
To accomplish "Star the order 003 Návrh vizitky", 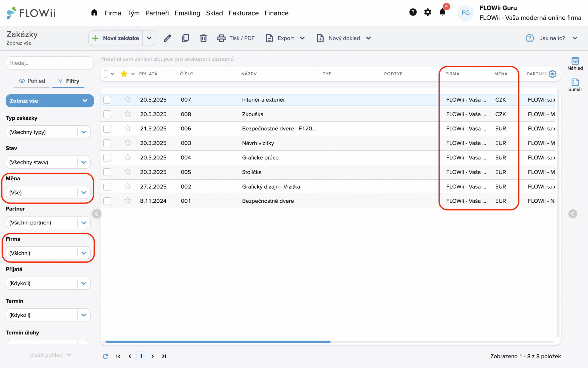I will point(127,143).
